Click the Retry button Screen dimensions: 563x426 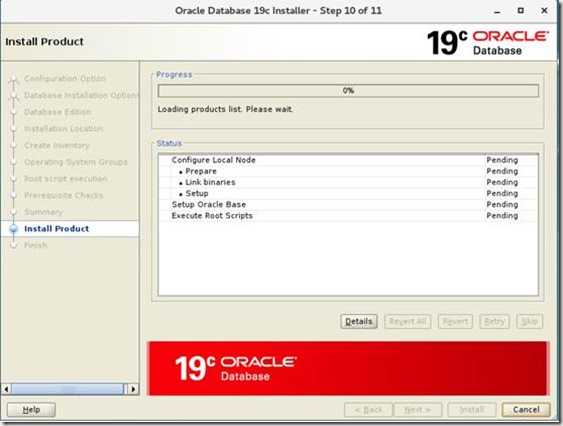pos(494,321)
